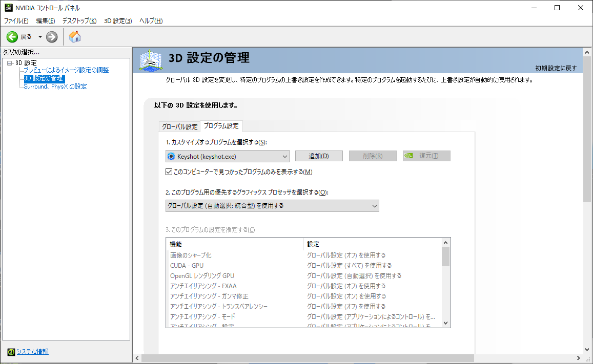Open the ヘルプ(H) menu

coord(151,21)
